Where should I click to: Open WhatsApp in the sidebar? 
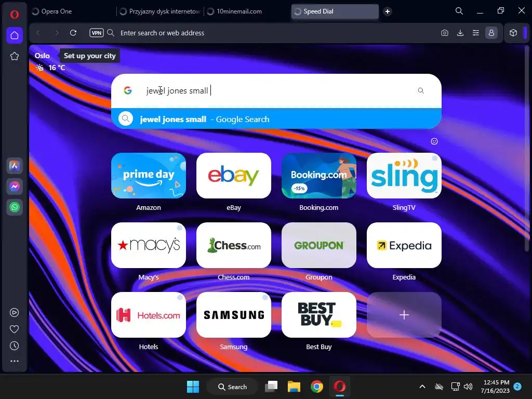tap(14, 207)
